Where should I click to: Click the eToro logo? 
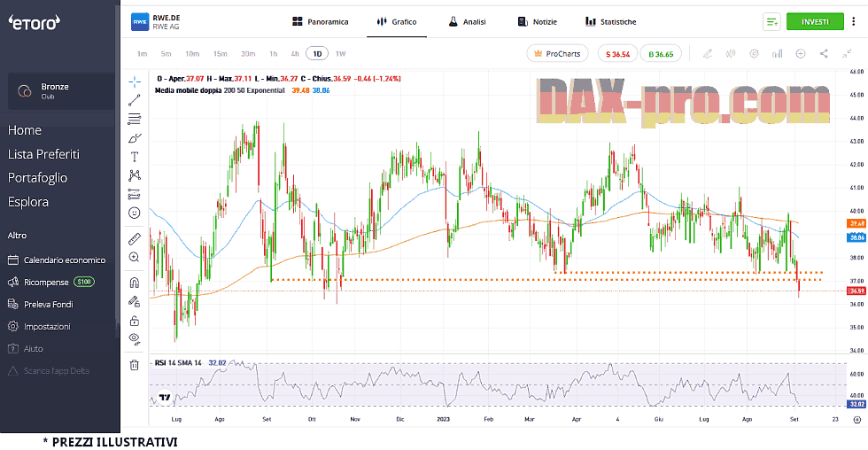[x=35, y=22]
